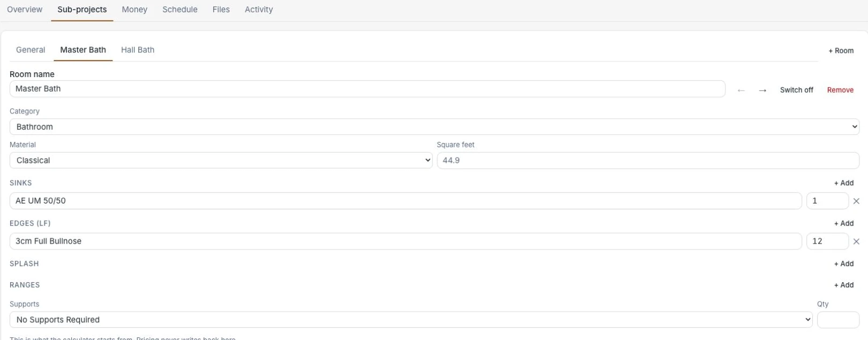
Task: Move room left with the left arrow
Action: 741,90
